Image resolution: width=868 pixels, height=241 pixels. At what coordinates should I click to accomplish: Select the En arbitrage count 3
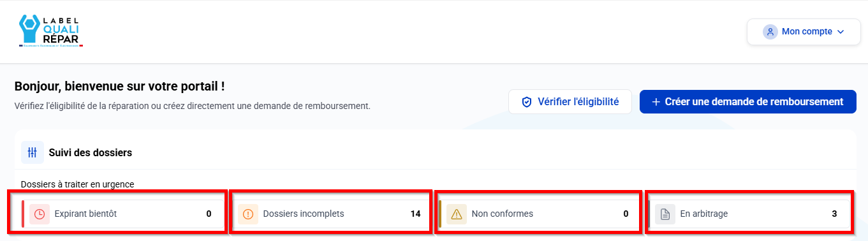pos(834,214)
